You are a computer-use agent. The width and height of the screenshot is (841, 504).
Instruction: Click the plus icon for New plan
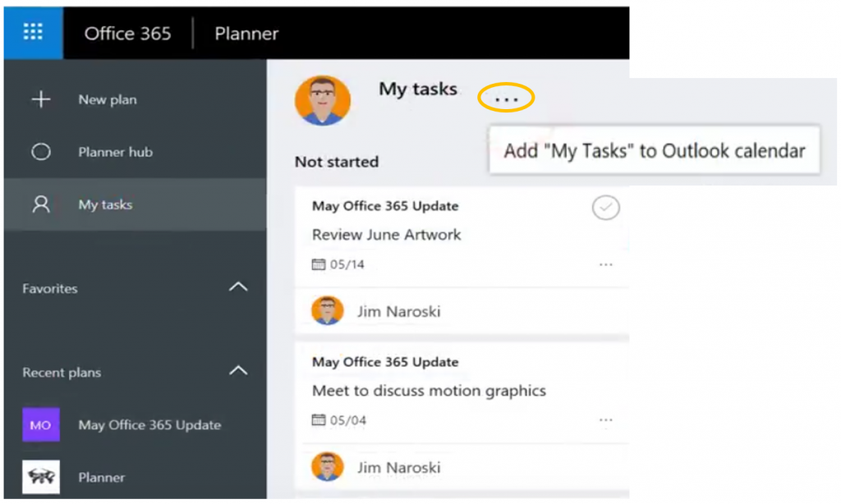(x=41, y=99)
